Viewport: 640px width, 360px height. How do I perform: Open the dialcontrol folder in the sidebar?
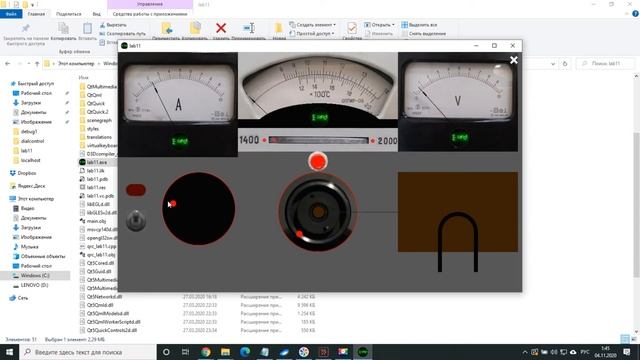[x=32, y=141]
